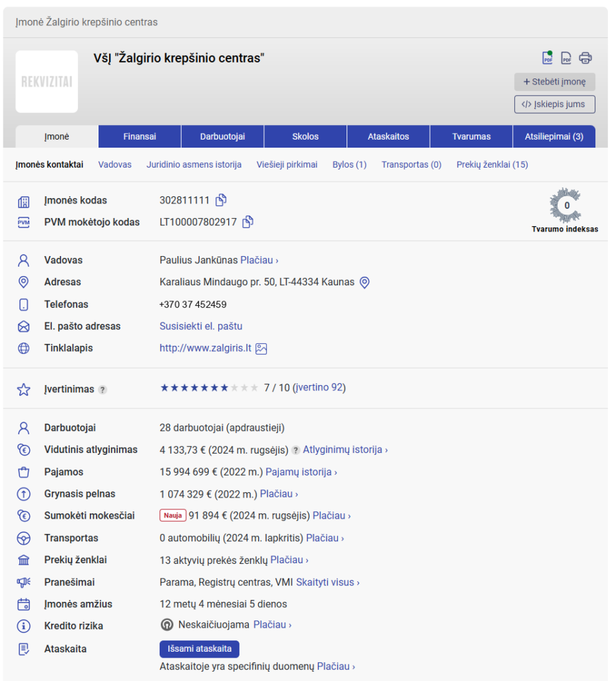The image size is (616, 681).
Task: Click Plačiau after Ataskaitoje yra specifinių duomenų
Action: pyautogui.click(x=336, y=666)
